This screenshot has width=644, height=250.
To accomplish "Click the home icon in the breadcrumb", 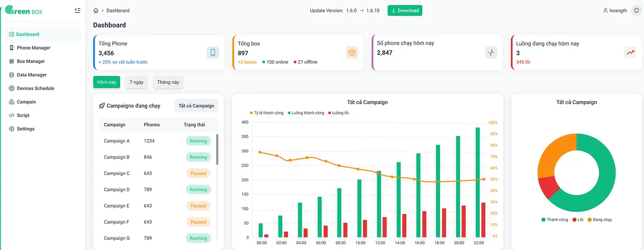I will [96, 11].
